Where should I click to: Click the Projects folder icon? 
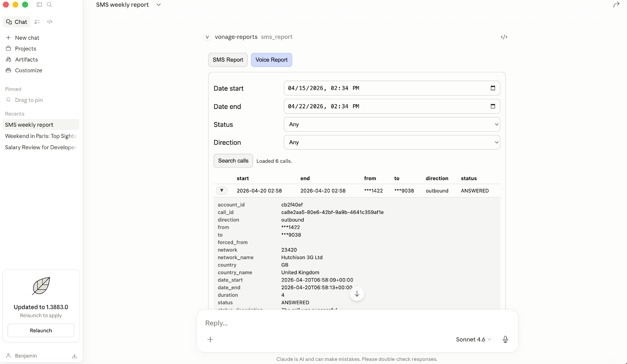[x=8, y=49]
